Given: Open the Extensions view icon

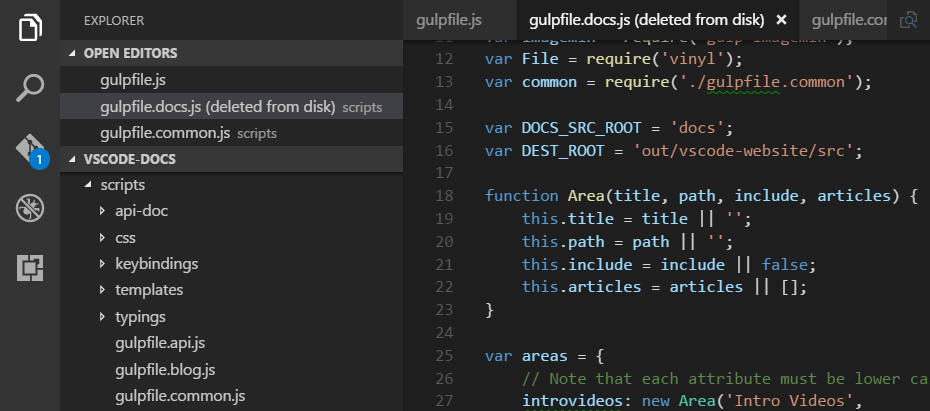Looking at the screenshot, I should [x=30, y=267].
